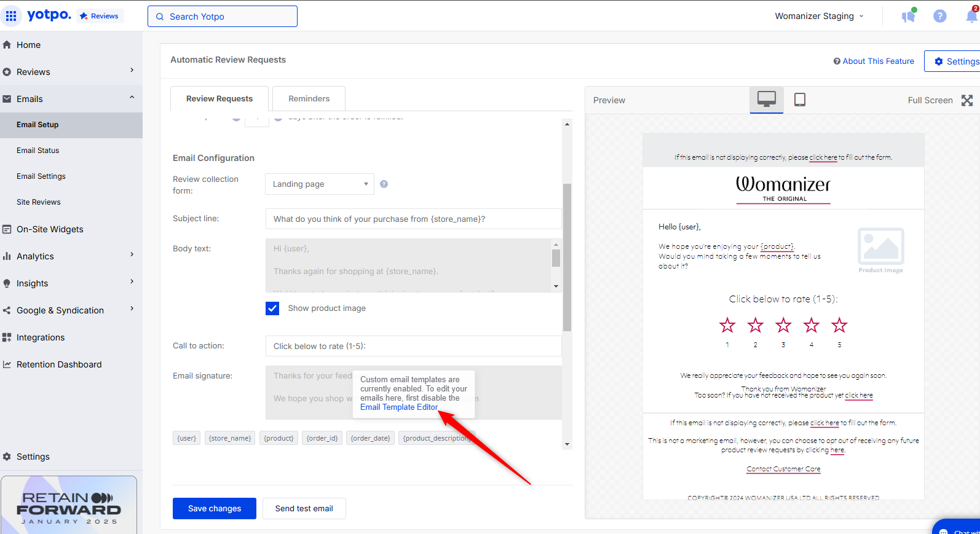Click the Google & Syndication share icon
The height and width of the screenshot is (534, 980).
click(7, 310)
